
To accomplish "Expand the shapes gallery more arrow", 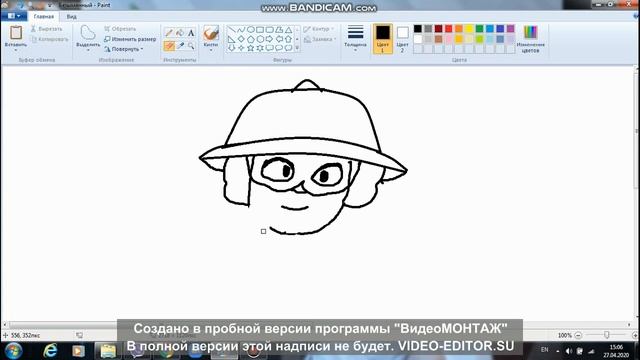I will point(297,48).
